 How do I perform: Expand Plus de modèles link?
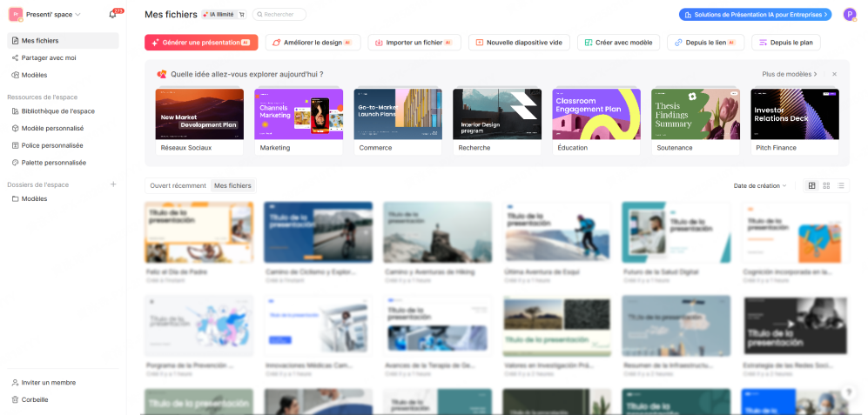tap(789, 75)
